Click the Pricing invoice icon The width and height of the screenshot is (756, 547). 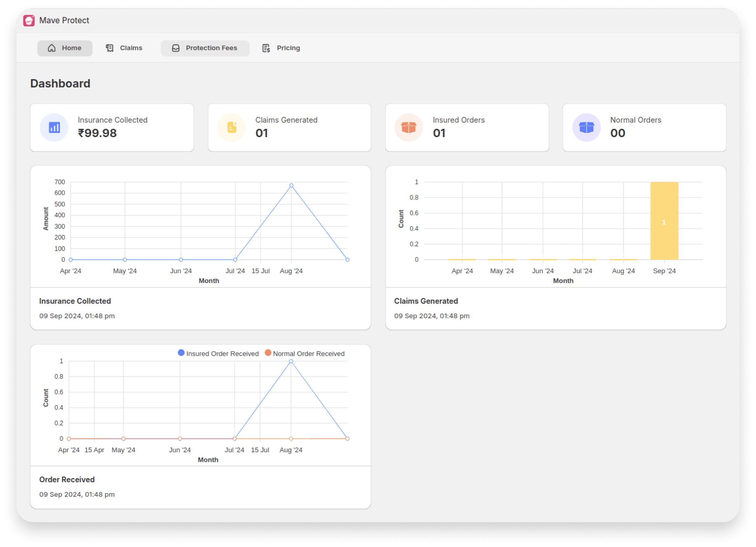tap(266, 48)
